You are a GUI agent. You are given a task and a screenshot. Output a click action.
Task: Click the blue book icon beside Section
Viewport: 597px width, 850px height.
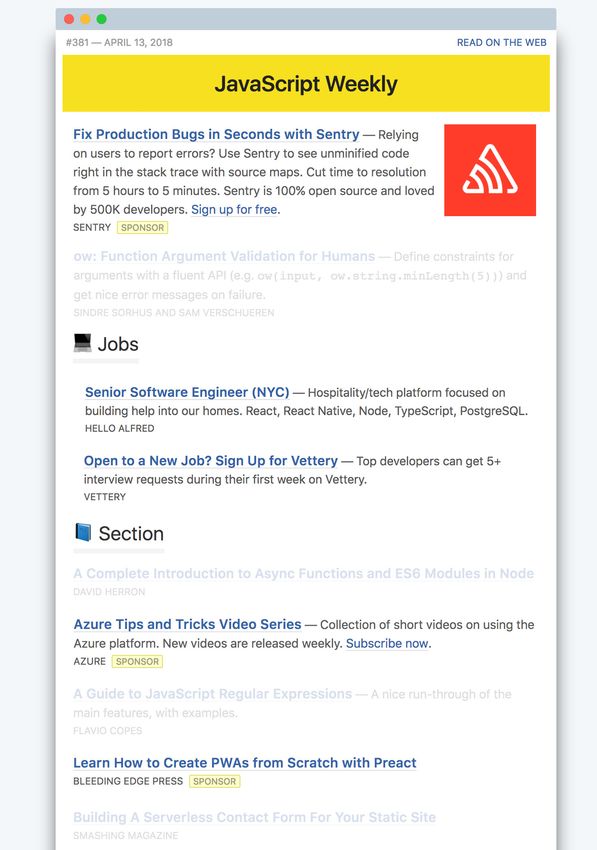pyautogui.click(x=83, y=532)
